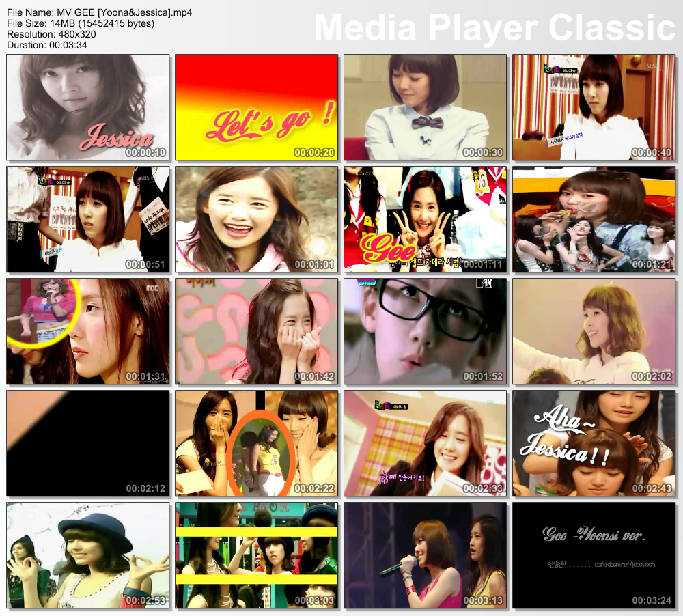This screenshot has width=683, height=616.
Task: Pick the Aha Jessica thumbnail at 00:02:43
Action: point(594,443)
